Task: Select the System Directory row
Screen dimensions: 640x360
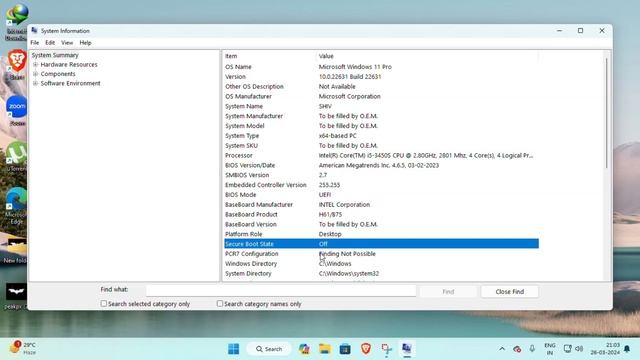Action: [381, 273]
